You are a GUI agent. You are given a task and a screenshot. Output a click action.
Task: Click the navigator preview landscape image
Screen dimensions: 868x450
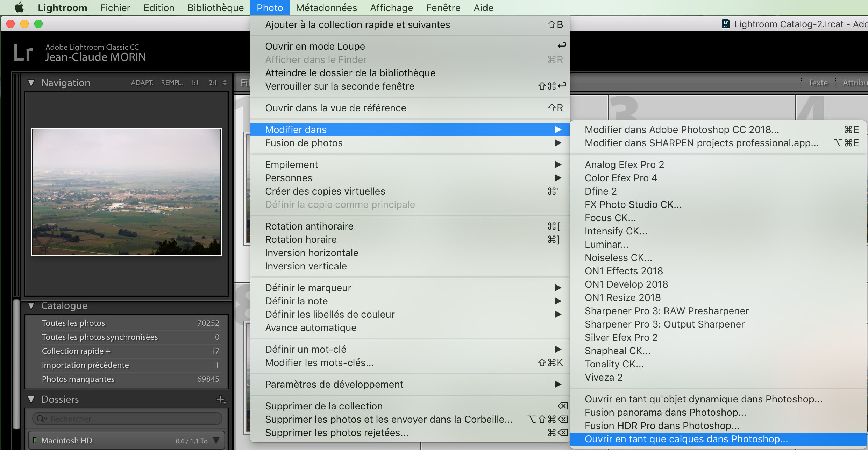point(127,192)
